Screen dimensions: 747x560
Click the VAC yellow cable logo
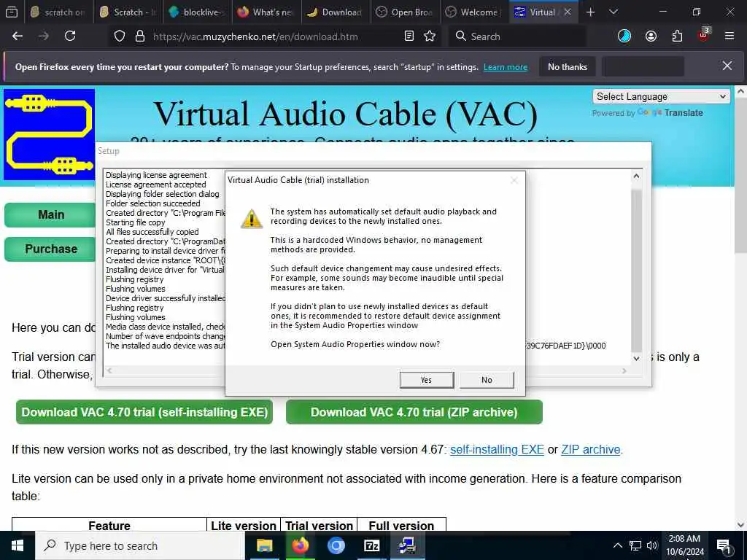click(x=50, y=135)
